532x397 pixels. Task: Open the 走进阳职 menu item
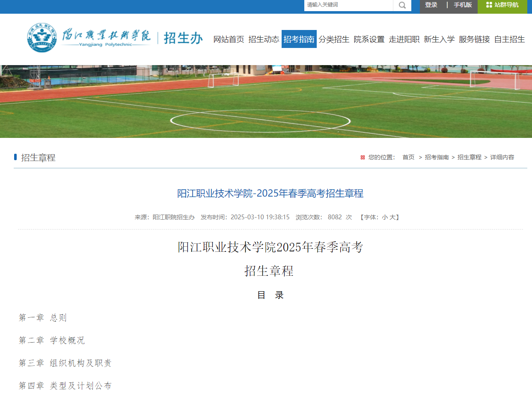pos(403,39)
